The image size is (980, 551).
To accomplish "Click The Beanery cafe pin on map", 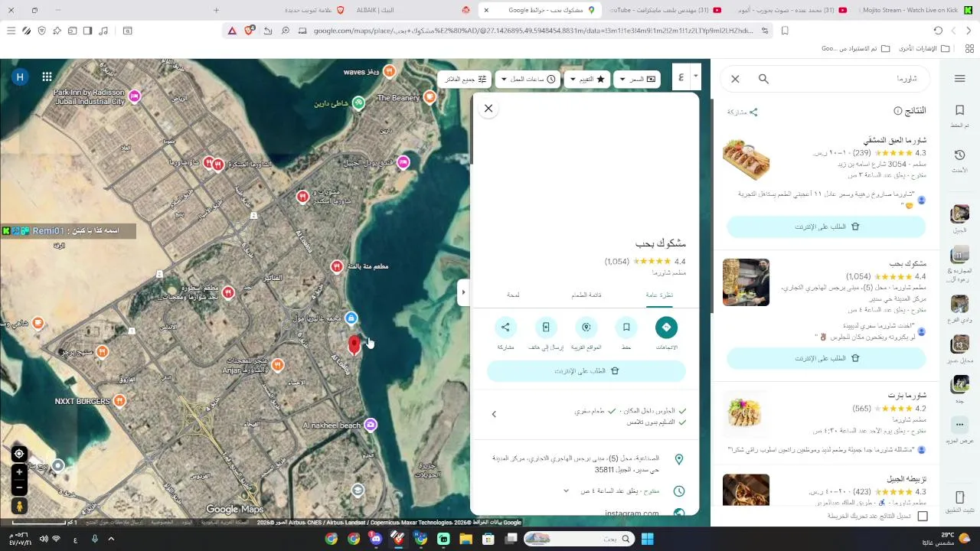I will (430, 97).
